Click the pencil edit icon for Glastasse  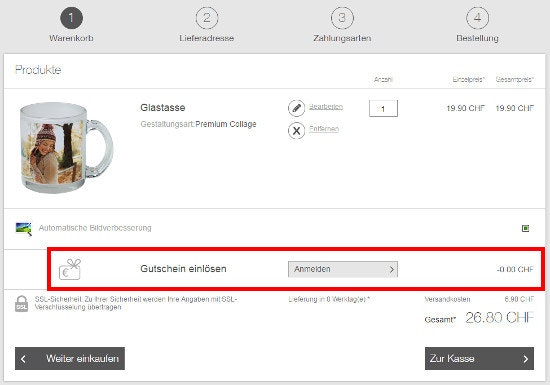296,108
